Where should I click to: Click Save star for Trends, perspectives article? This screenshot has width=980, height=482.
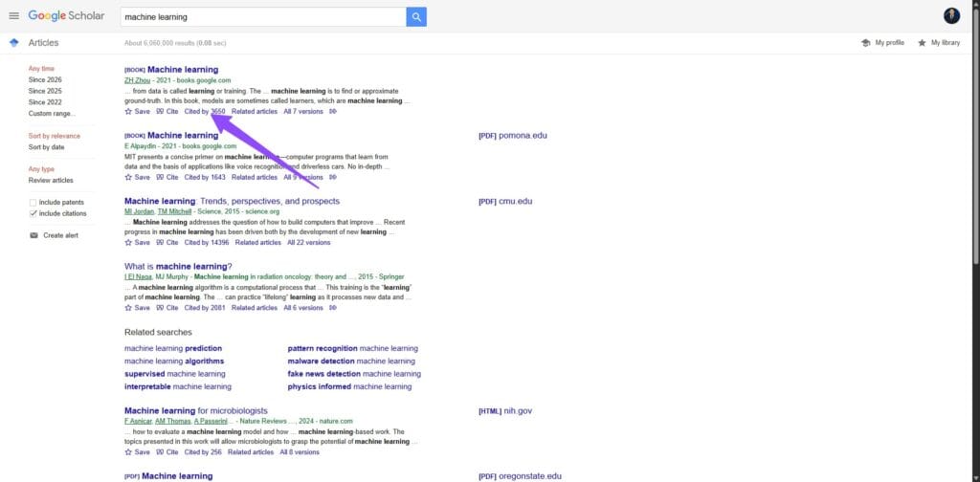pos(128,242)
